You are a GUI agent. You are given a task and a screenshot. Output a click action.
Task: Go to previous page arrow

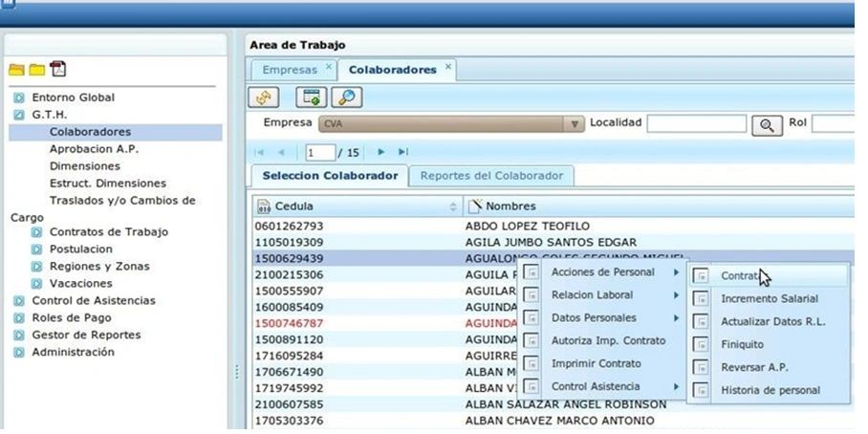point(281,152)
